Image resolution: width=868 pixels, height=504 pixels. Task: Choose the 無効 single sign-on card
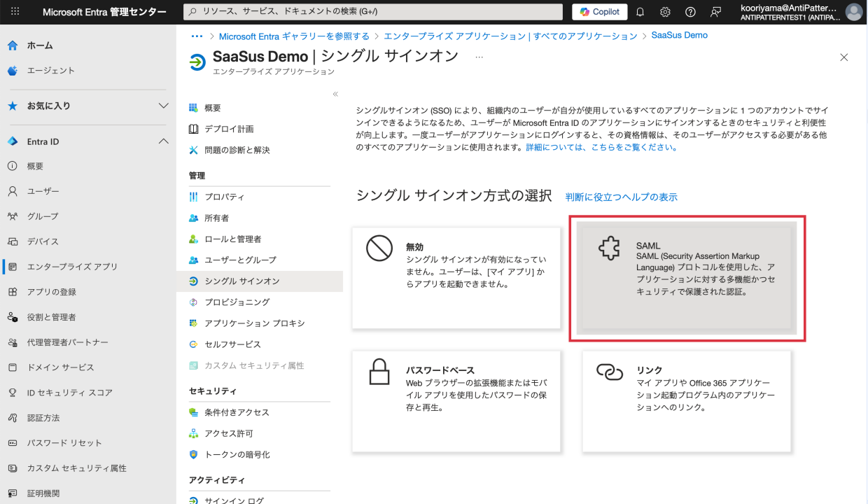456,278
